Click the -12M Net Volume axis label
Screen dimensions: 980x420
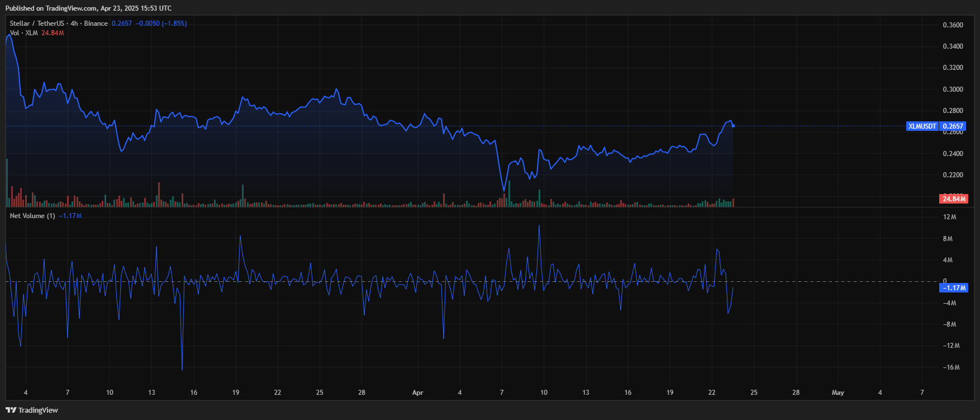952,346
